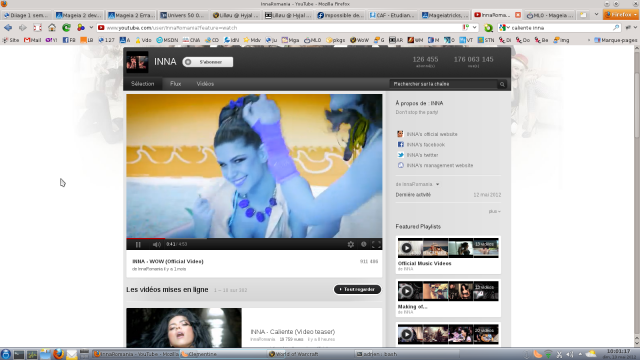Switch to the 'MLO - Mageia' tab
The width and height of the screenshot is (640, 360).
pyautogui.click(x=549, y=15)
